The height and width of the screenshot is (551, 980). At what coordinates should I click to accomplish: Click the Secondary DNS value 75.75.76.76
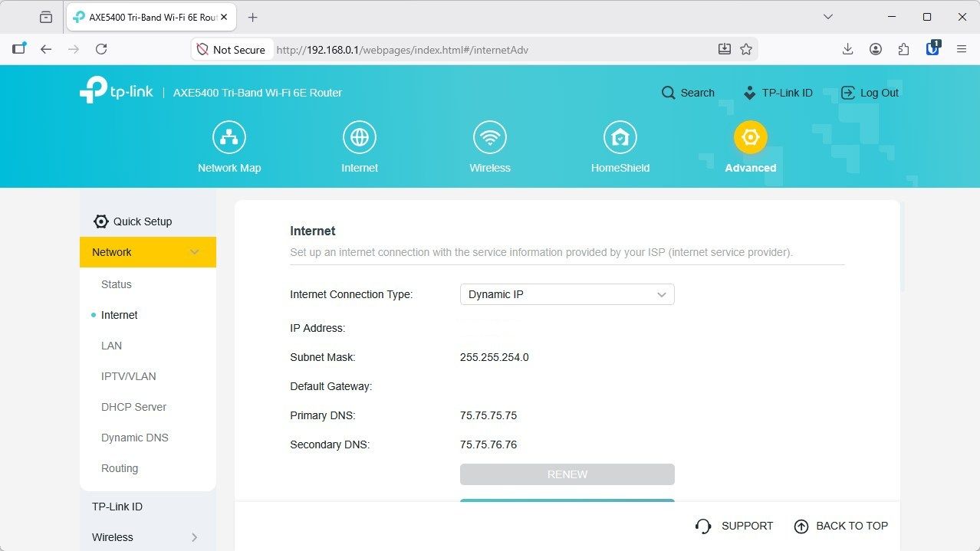(488, 444)
